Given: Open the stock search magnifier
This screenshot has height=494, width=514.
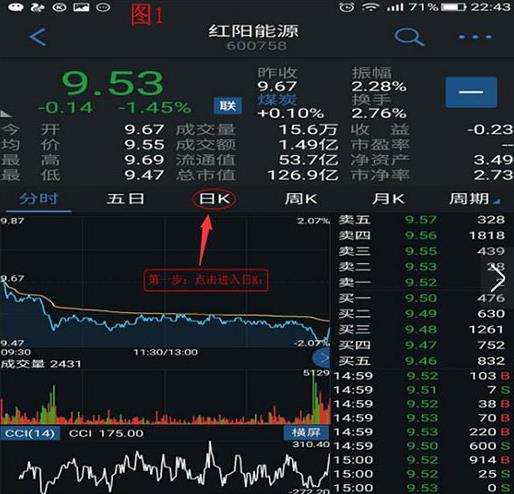Looking at the screenshot, I should pos(409,37).
